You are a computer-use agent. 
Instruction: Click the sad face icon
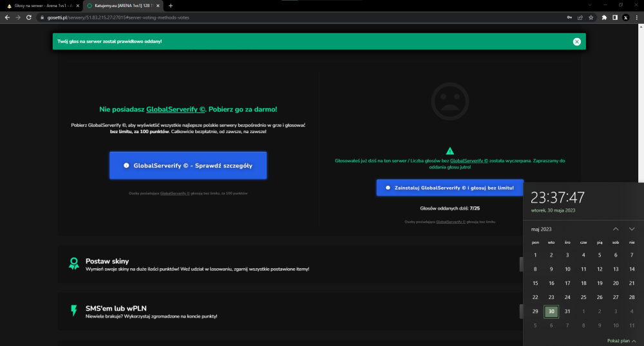[450, 101]
